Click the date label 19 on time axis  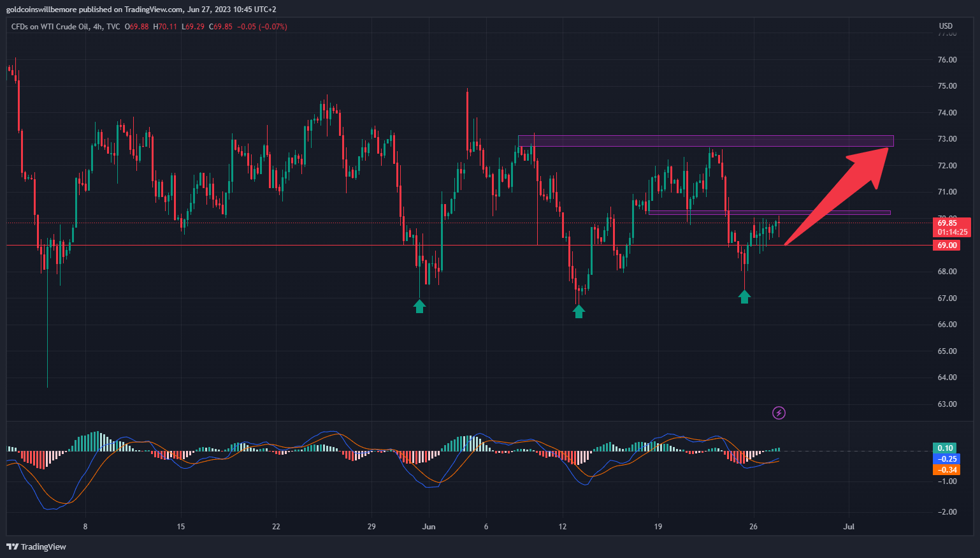658,527
